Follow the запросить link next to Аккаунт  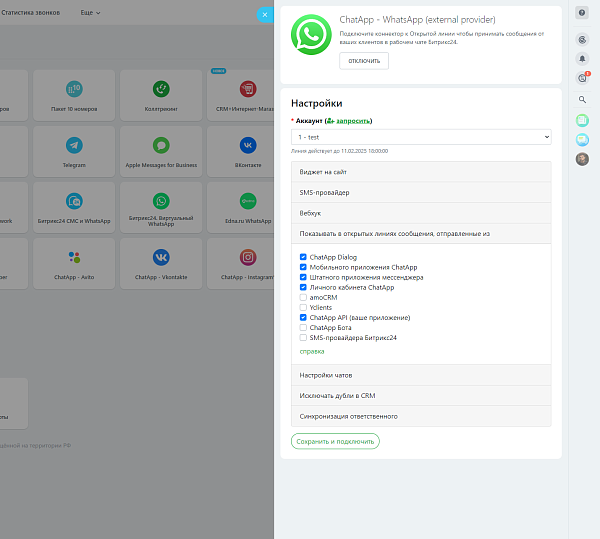pyautogui.click(x=353, y=121)
